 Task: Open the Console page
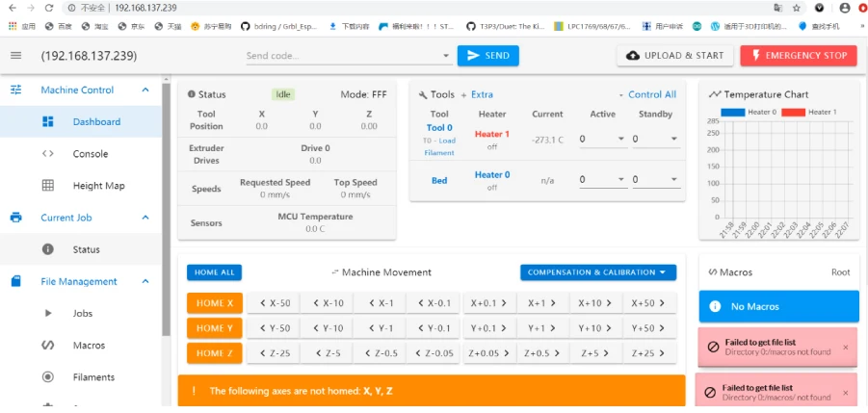pos(81,154)
